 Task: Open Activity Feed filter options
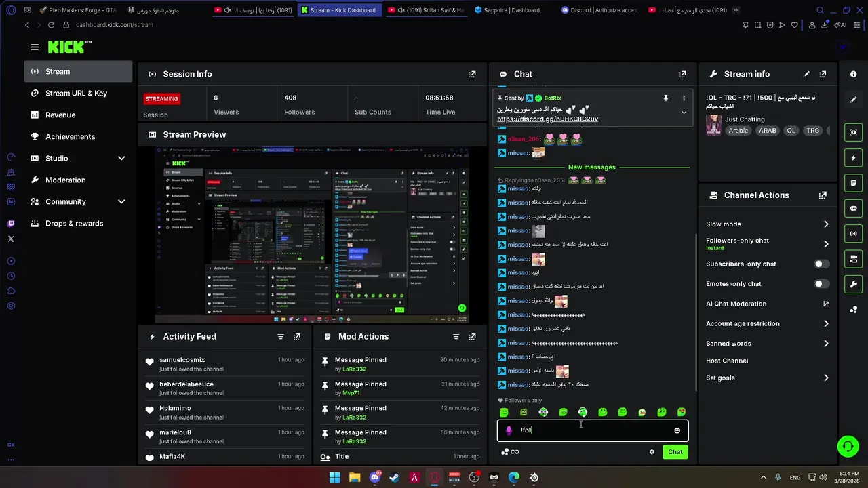click(280, 336)
